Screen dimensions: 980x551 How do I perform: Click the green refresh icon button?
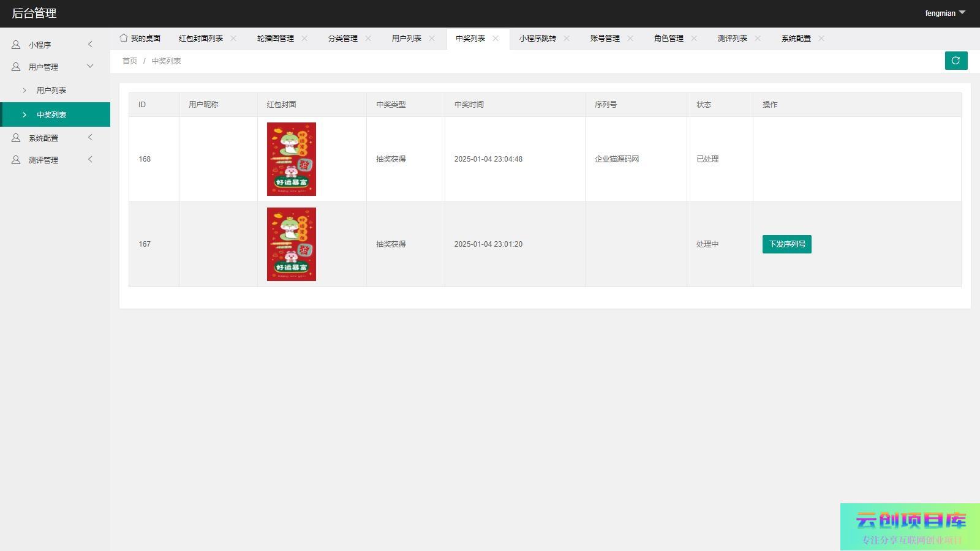(x=956, y=61)
